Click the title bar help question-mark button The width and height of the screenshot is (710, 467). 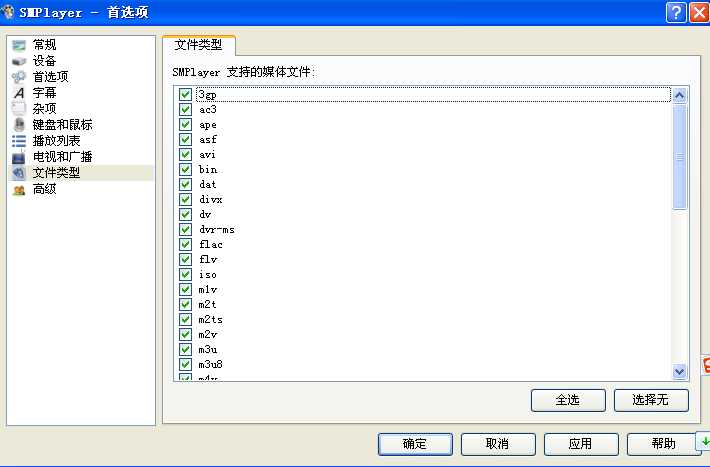pos(675,12)
